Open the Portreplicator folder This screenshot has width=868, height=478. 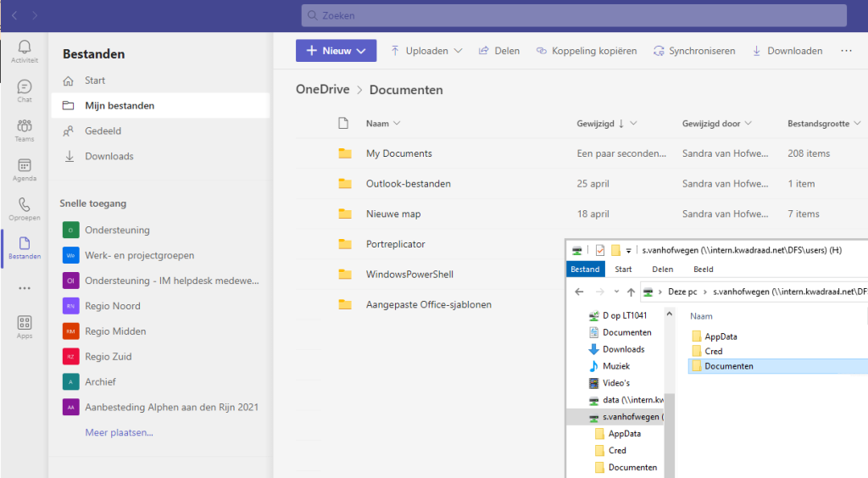[395, 244]
